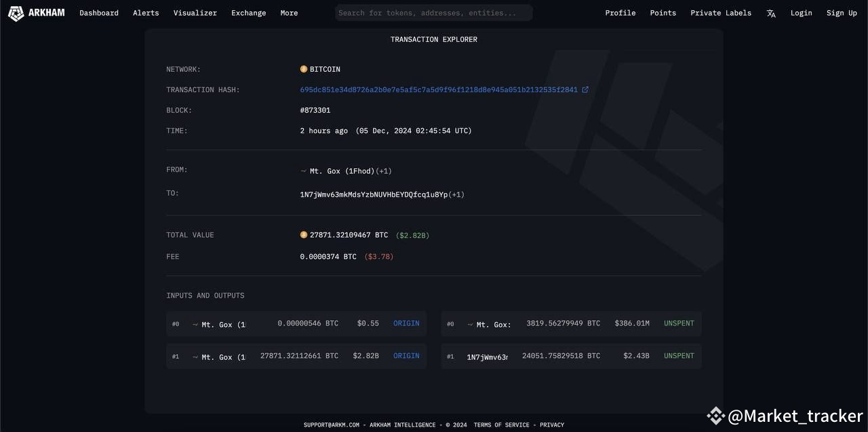Expand the More menu
The width and height of the screenshot is (868, 432).
click(289, 13)
